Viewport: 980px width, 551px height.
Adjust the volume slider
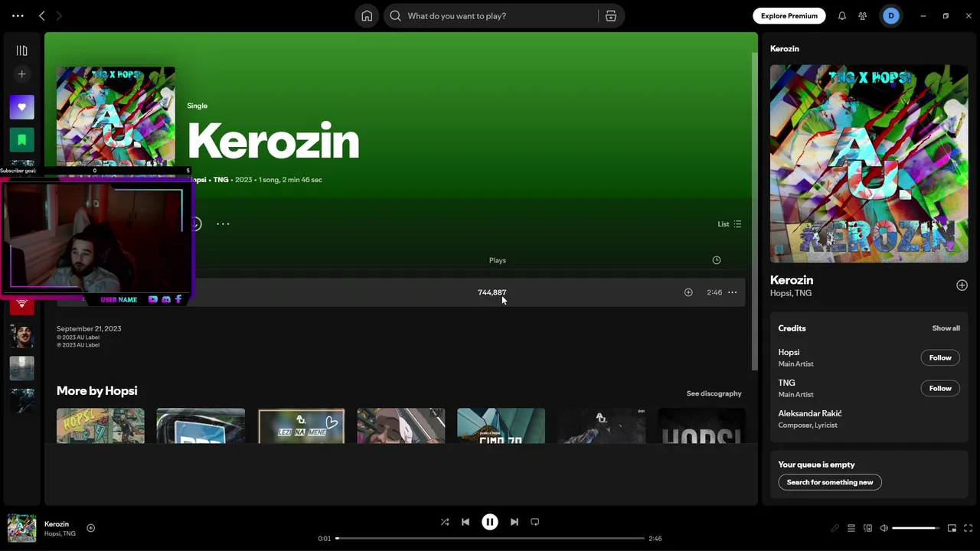916,528
